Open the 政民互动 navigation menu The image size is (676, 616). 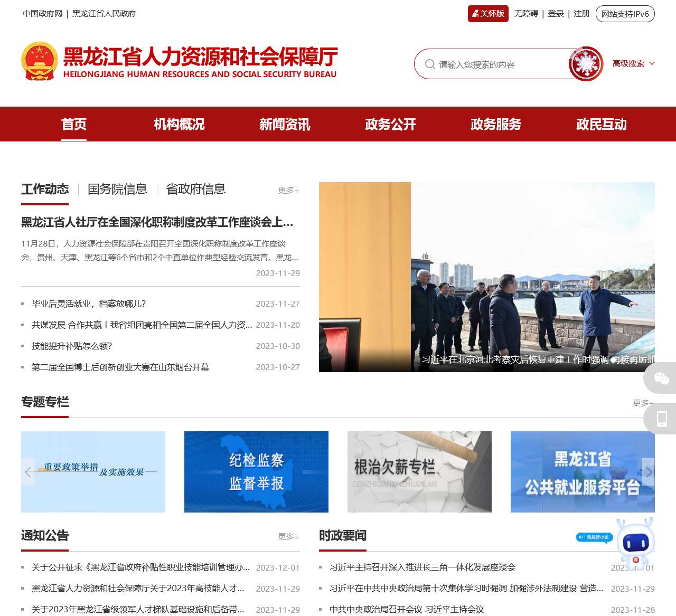point(602,124)
